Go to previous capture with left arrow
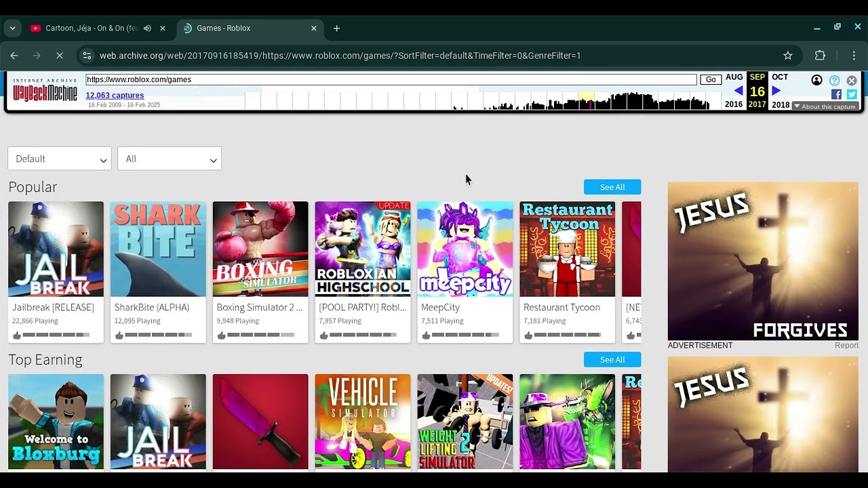 tap(738, 91)
